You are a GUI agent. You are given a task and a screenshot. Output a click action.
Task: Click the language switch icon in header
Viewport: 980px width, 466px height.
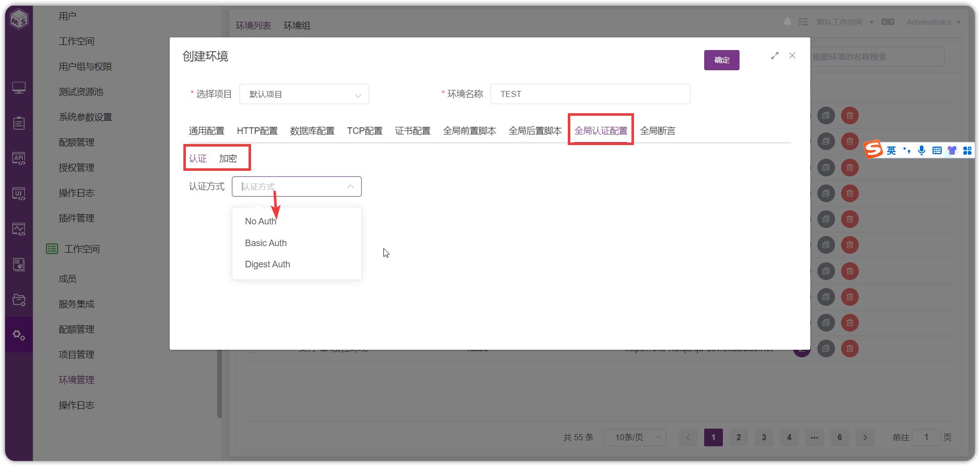[888, 22]
